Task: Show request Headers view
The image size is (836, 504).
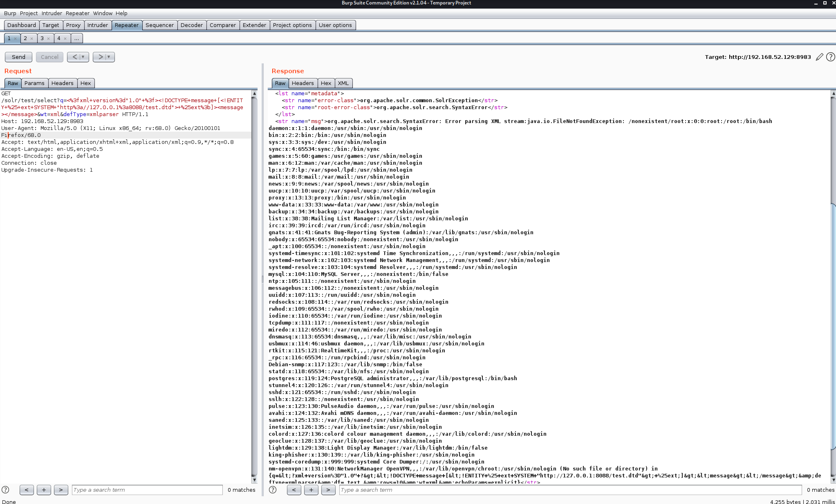Action: (x=62, y=83)
